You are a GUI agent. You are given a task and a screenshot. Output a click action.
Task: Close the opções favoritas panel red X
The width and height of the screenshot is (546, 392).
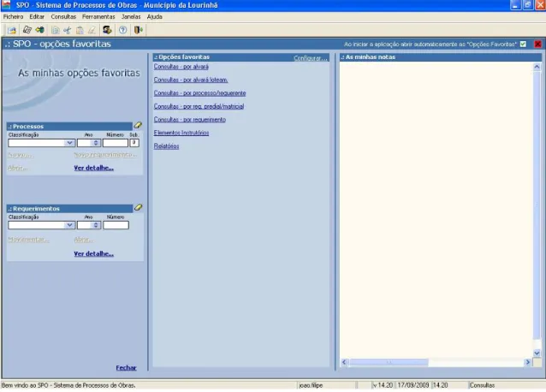click(x=537, y=45)
